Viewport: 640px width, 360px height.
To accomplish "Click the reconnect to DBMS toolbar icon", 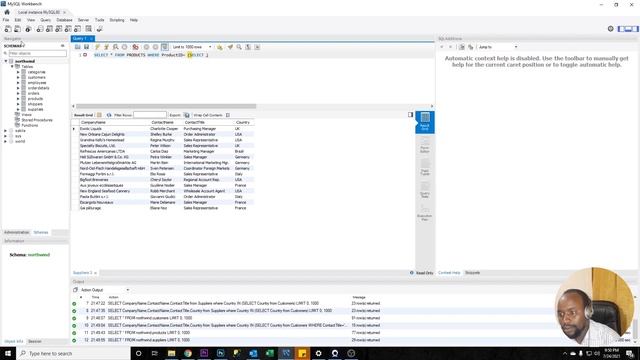I will pyautogui.click(x=100, y=29).
